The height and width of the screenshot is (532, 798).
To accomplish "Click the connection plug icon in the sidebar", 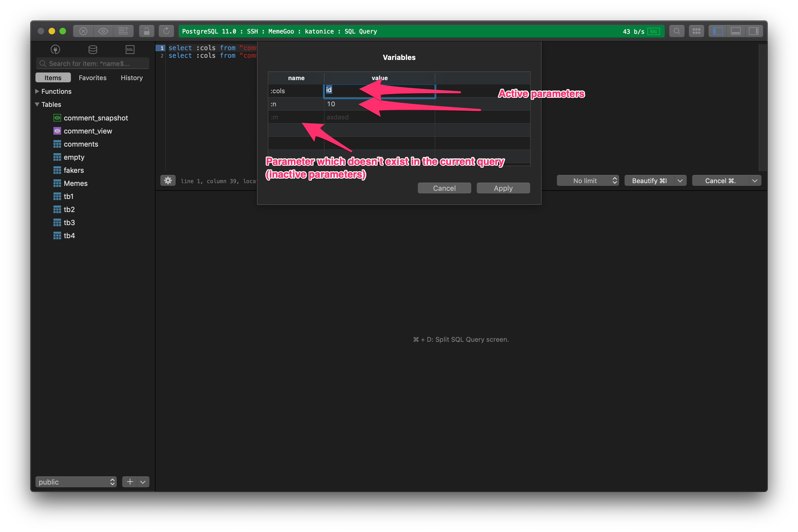I will pos(55,49).
